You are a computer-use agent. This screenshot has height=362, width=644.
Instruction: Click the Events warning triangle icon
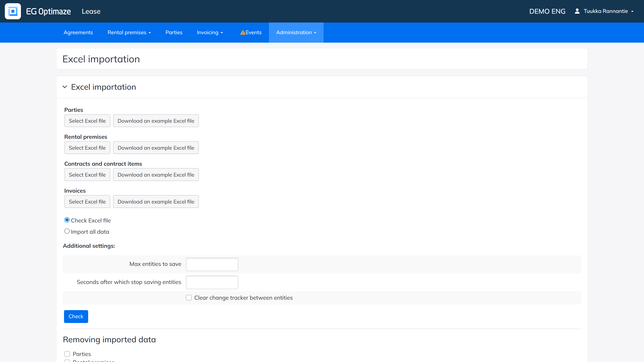pos(243,32)
